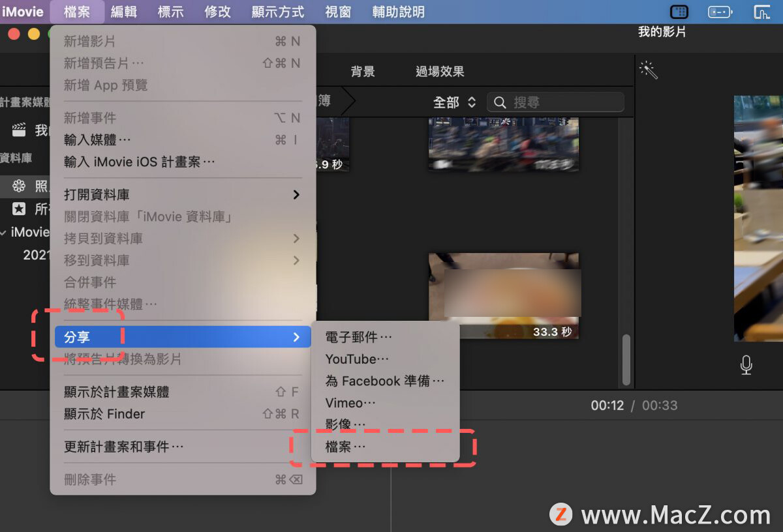Click the media browser vertical scrollbar
This screenshot has width=783, height=532.
pos(626,360)
